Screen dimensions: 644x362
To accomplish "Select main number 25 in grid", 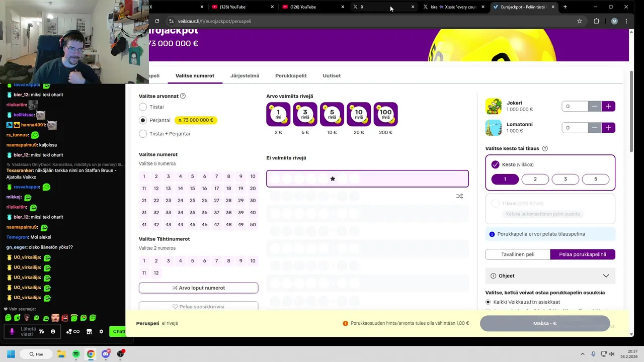I will [x=192, y=201].
